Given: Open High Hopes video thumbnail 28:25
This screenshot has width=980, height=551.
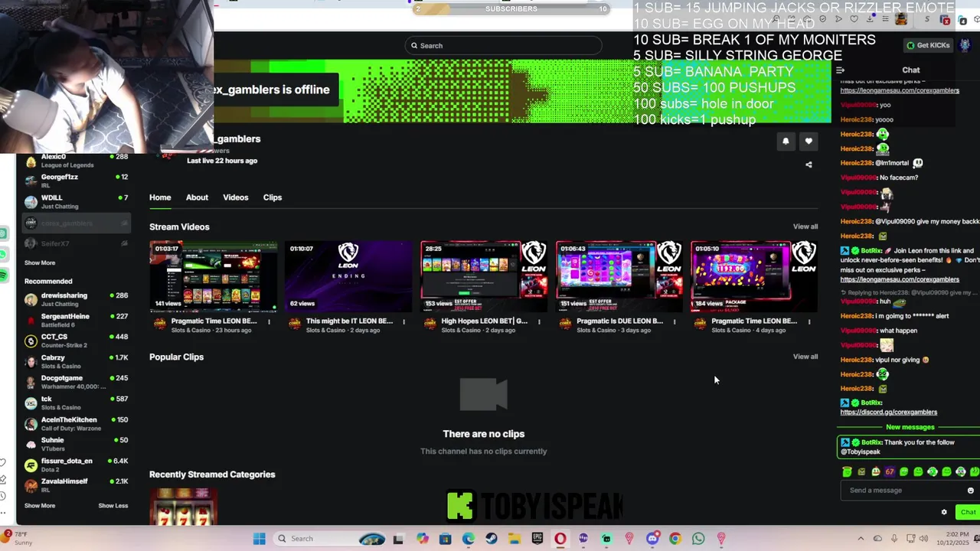Looking at the screenshot, I should point(484,276).
